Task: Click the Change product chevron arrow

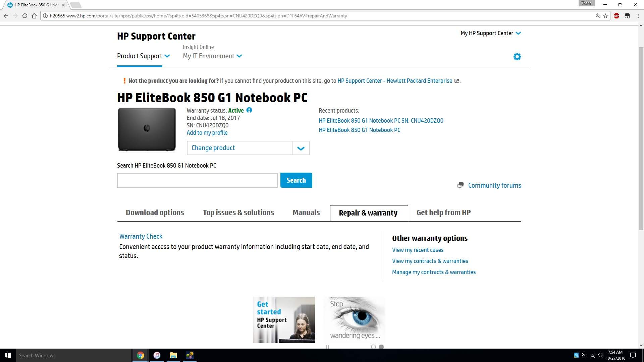Action: [x=301, y=148]
